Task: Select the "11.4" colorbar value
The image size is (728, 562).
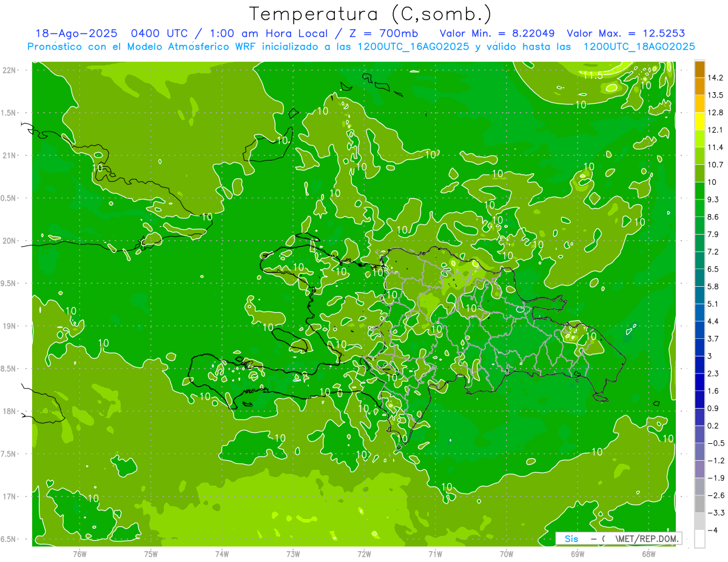Action: (x=716, y=147)
